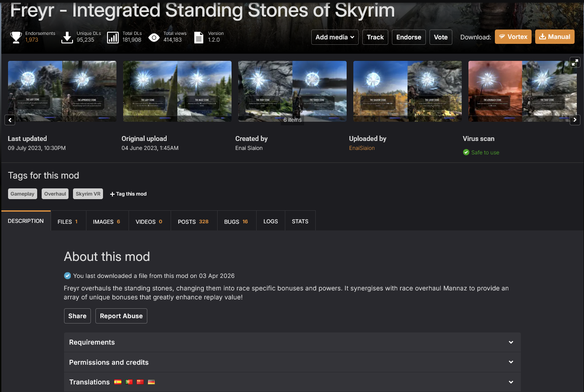Click the creator name Enai Siaion

[249, 148]
